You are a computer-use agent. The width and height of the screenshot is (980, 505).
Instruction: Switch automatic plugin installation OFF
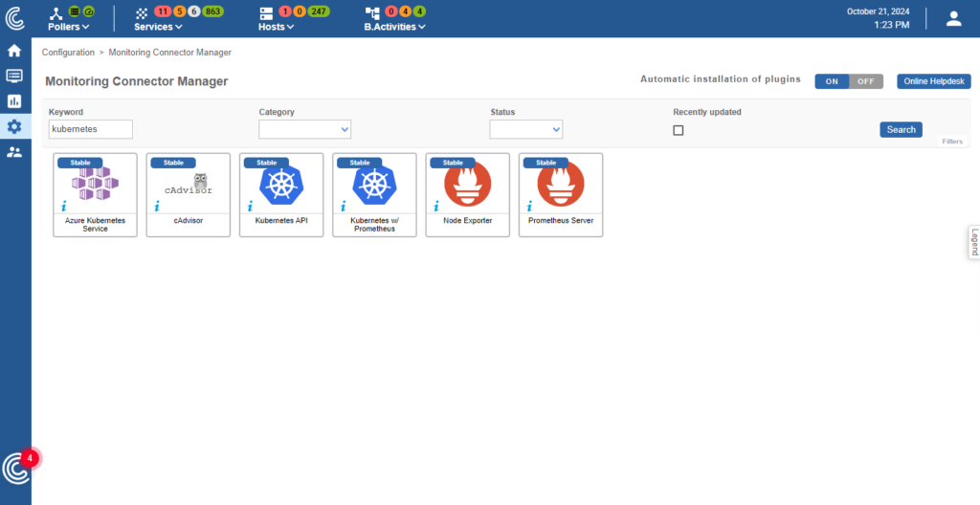(866, 81)
